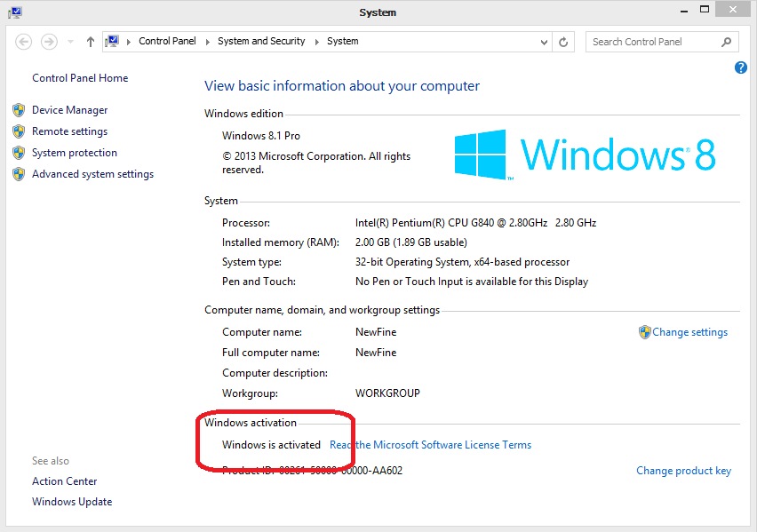Select processor value Intel(R) Pentium(R) CPU G840
Viewport: 757px width, 532px height.
point(451,223)
